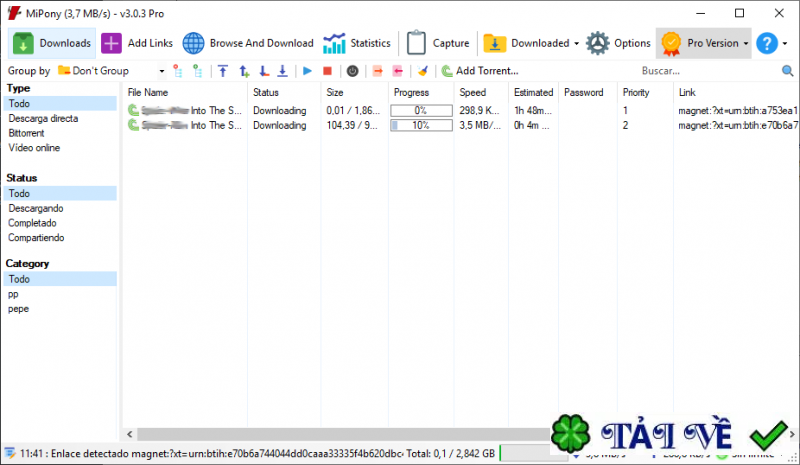The width and height of the screenshot is (800, 465).
Task: Move selected download up one
Action: click(x=244, y=71)
